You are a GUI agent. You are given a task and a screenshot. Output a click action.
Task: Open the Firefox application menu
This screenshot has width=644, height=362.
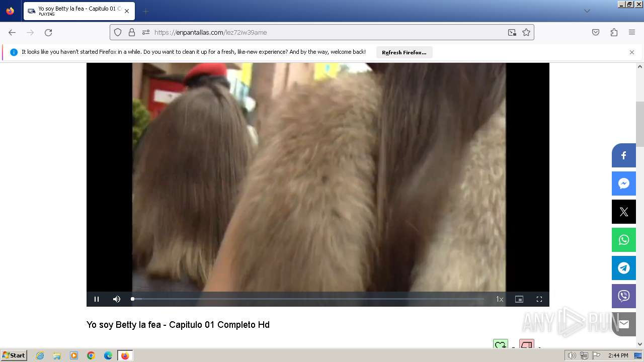point(632,32)
